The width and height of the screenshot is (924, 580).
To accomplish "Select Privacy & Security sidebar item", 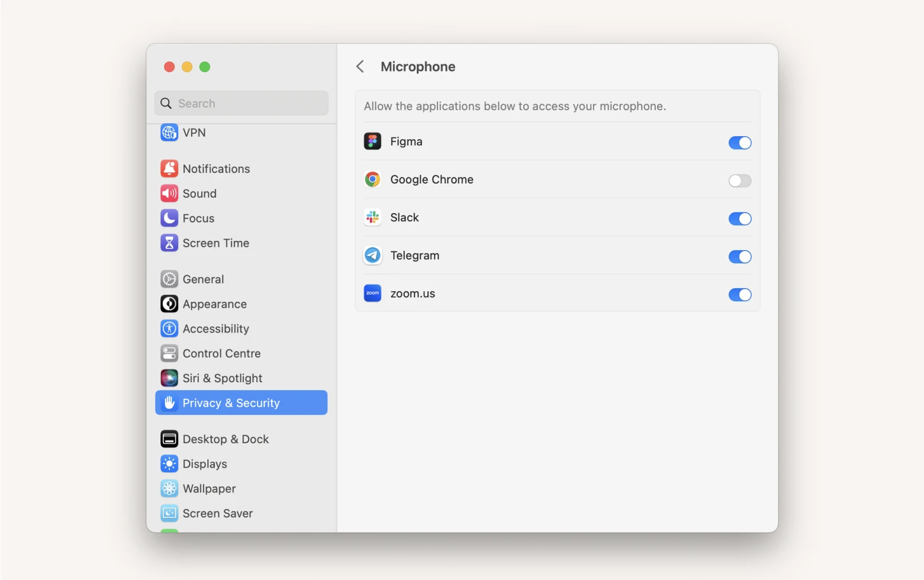I will (x=242, y=402).
